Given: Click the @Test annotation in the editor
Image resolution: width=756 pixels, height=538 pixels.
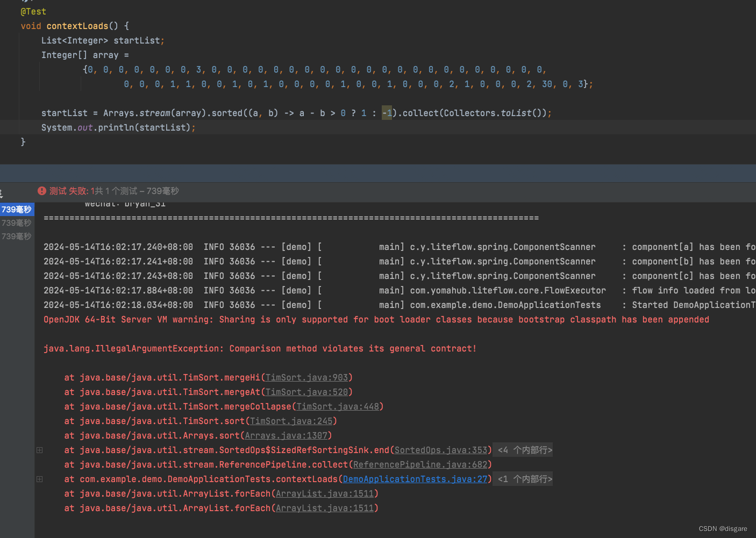Looking at the screenshot, I should [x=33, y=12].
